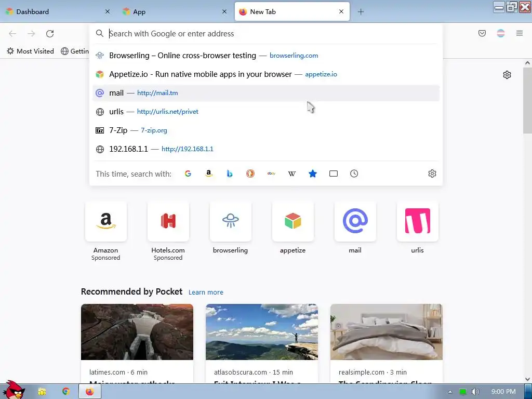Search bookmarks with the star icon
Viewport: 532px width, 399px height.
(x=312, y=174)
